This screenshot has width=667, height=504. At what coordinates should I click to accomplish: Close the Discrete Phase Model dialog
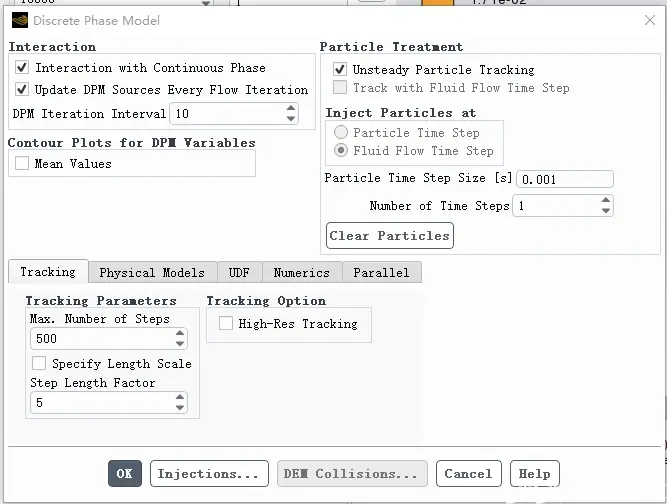[650, 20]
